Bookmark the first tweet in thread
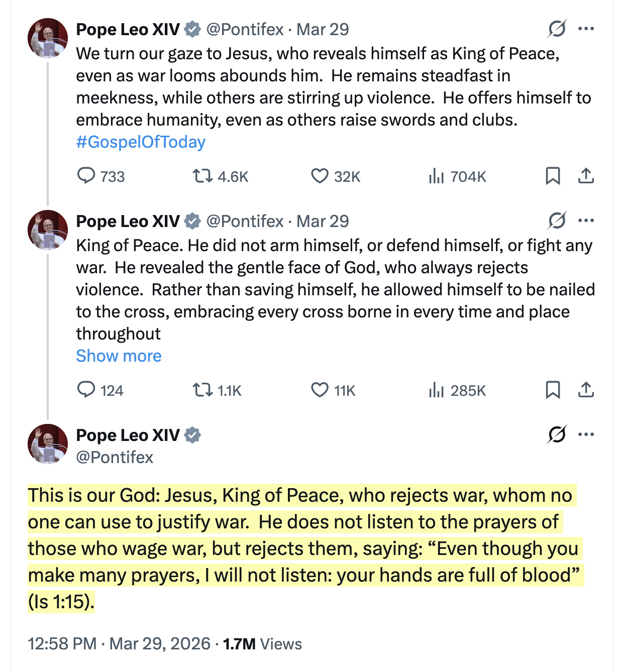This screenshot has width=623, height=672. point(553,176)
